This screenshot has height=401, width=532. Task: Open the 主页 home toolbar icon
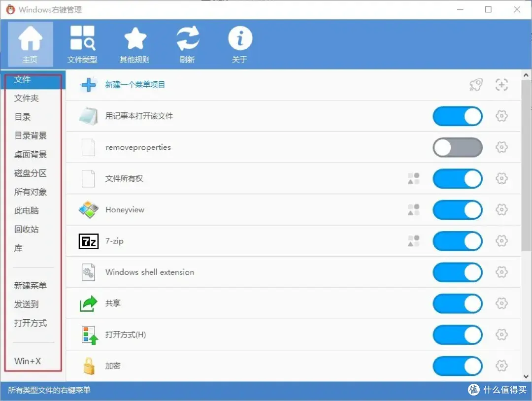point(30,44)
